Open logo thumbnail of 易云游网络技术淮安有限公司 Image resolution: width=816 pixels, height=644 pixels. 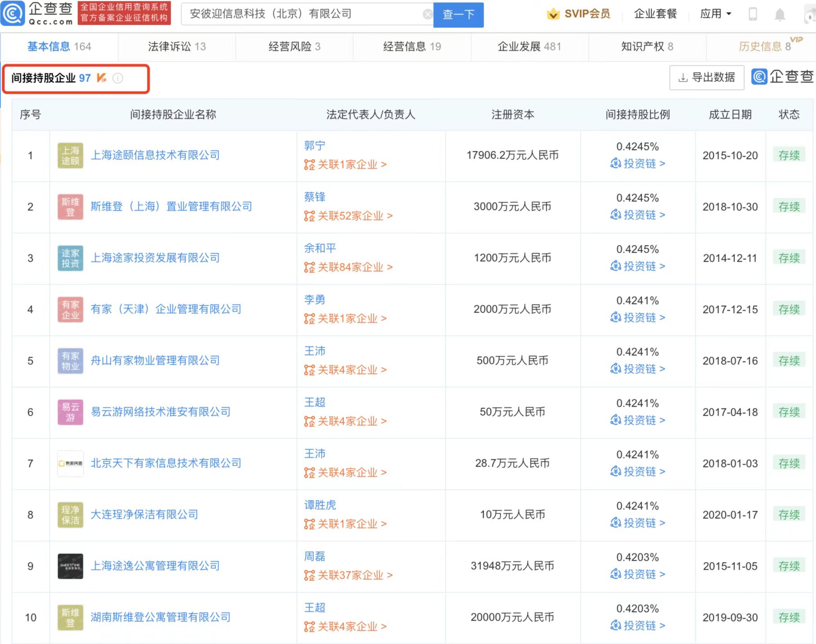70,413
